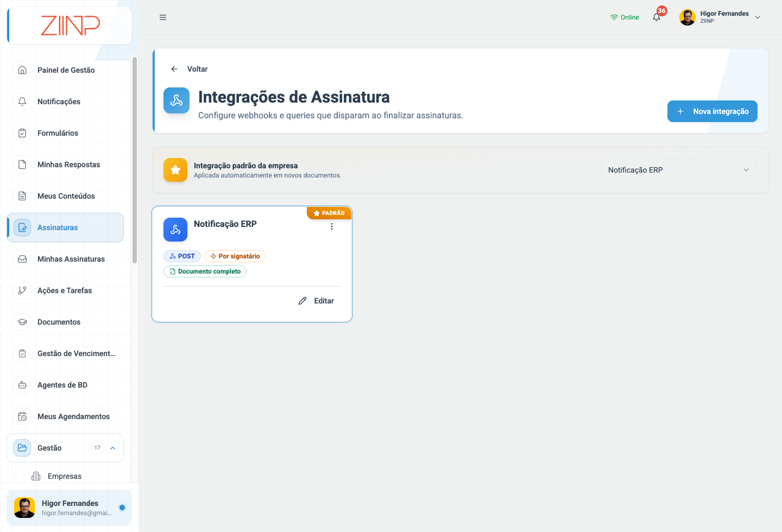Click Higor Fernandes avatar in top bar
Screen dimensions: 782x532
coord(688,17)
